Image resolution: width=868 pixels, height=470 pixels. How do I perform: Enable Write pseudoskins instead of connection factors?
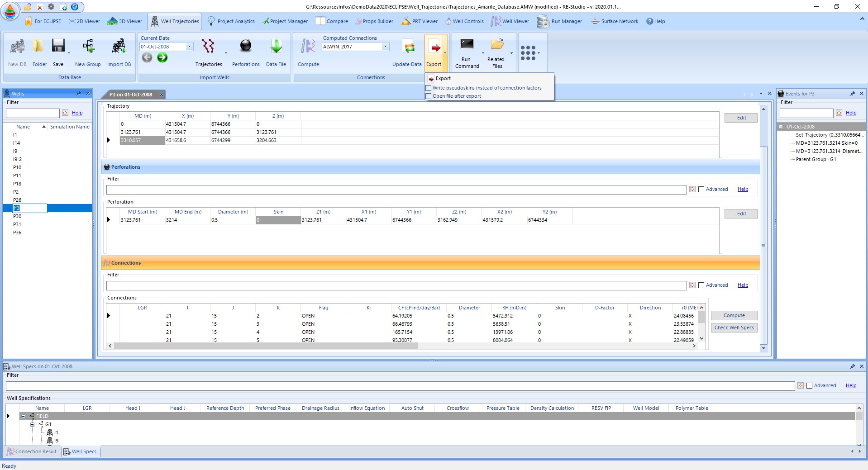click(429, 88)
